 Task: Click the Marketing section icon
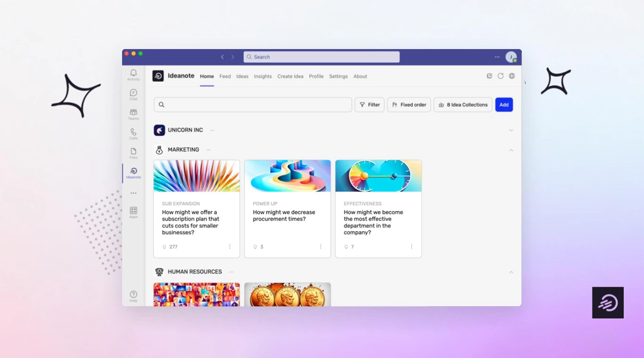pos(159,150)
